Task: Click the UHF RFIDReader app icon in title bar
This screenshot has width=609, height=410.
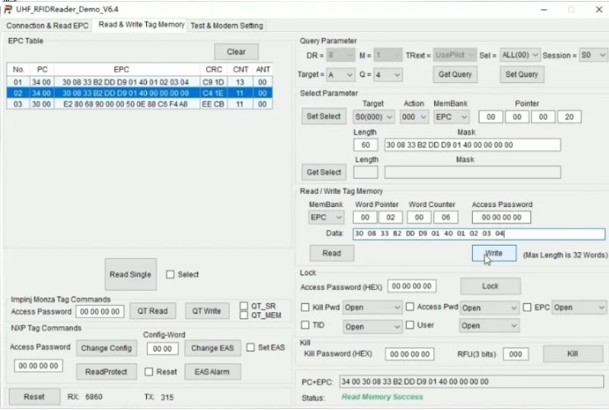Action: coord(10,8)
